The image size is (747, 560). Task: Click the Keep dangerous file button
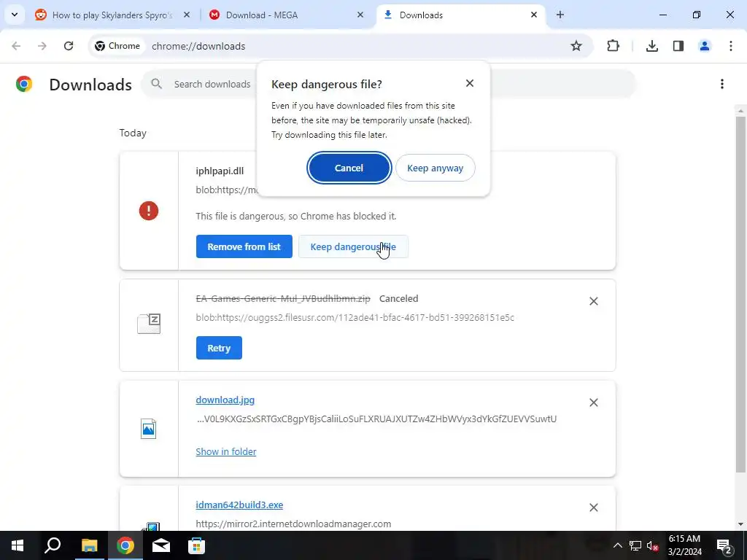[353, 246]
